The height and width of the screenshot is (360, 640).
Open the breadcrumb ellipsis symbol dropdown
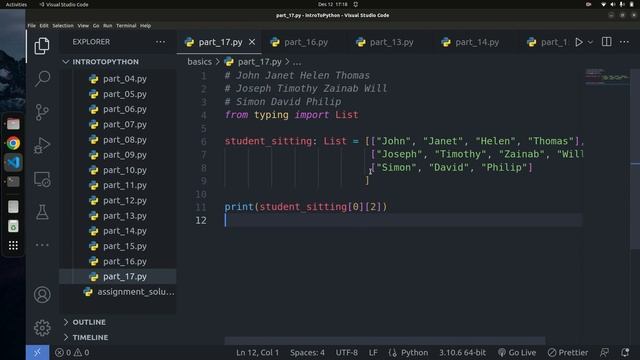pos(297,62)
